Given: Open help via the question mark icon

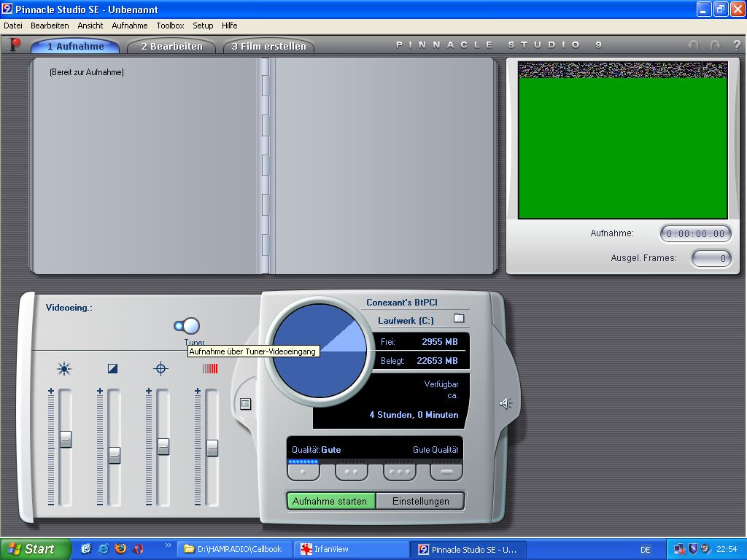Looking at the screenshot, I should point(737,44).
